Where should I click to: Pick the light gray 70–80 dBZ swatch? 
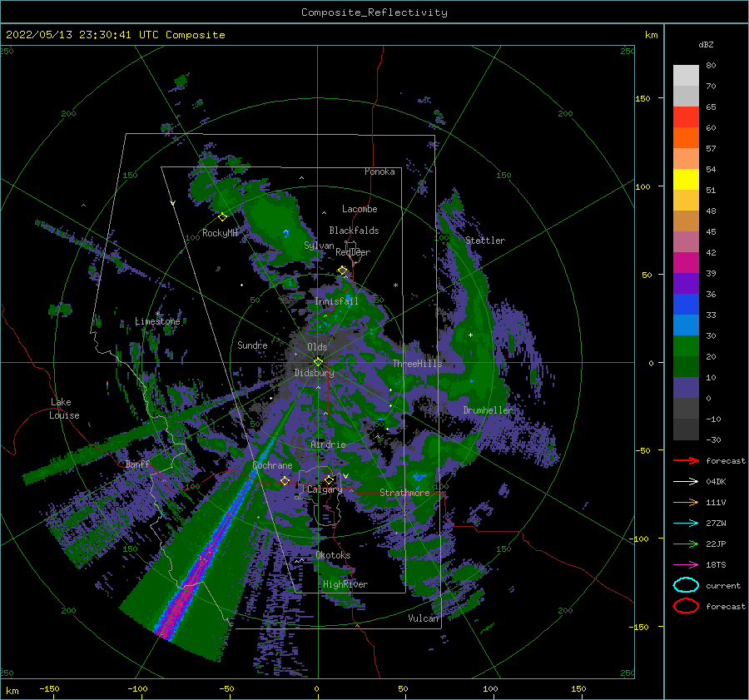[x=686, y=75]
